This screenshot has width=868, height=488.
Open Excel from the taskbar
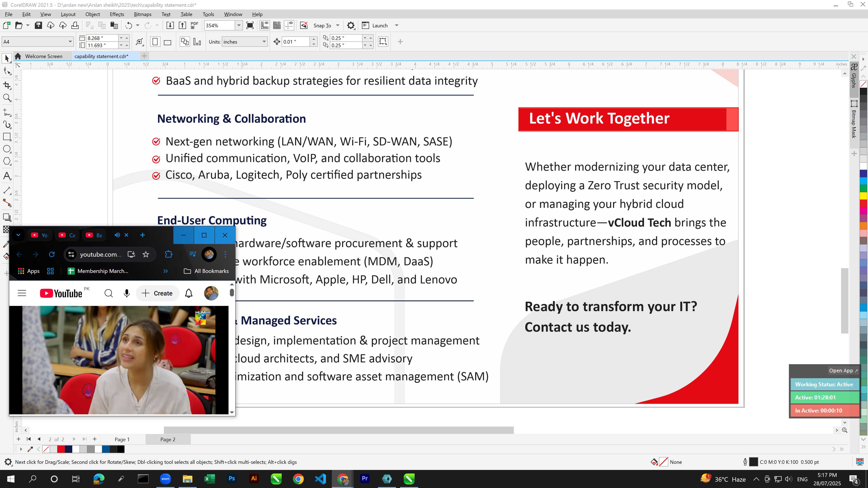[210, 479]
